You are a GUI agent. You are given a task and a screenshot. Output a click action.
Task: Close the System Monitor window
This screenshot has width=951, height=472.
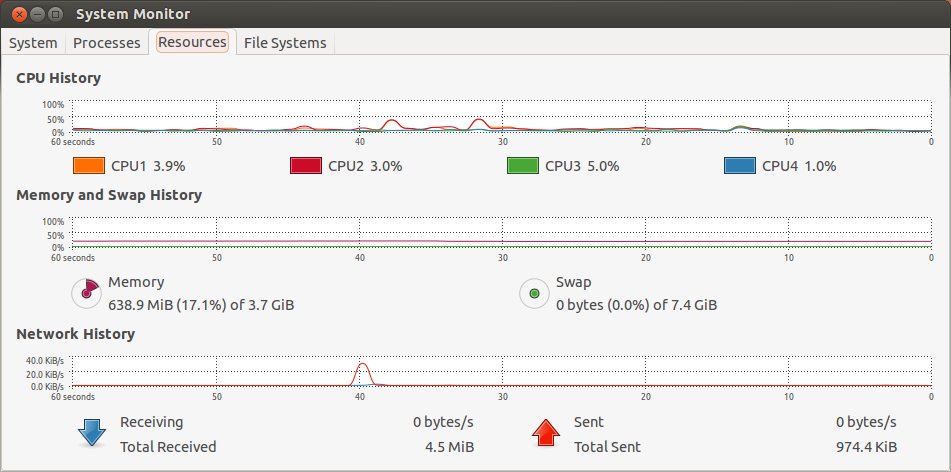14,14
